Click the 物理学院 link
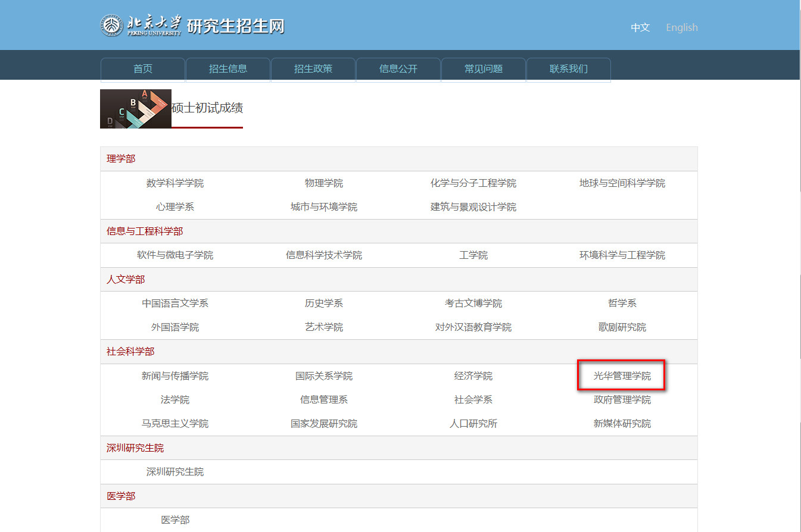The image size is (801, 532). (x=324, y=183)
